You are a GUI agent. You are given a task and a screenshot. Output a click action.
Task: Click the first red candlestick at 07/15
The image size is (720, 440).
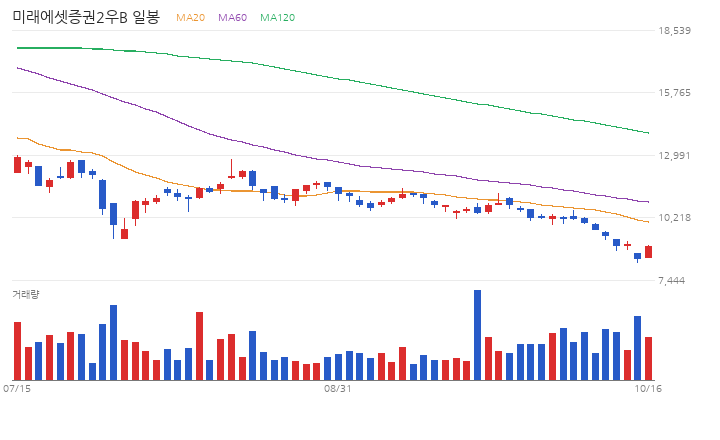click(17, 164)
